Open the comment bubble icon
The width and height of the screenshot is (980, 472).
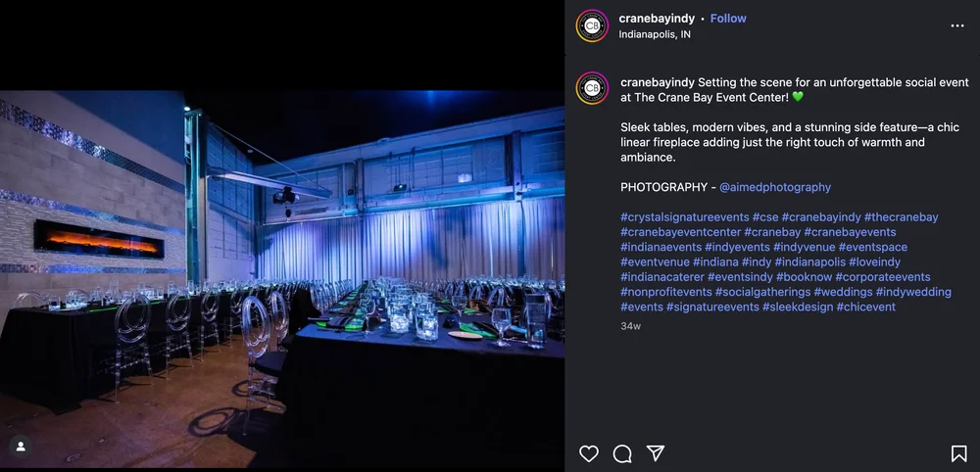(622, 453)
